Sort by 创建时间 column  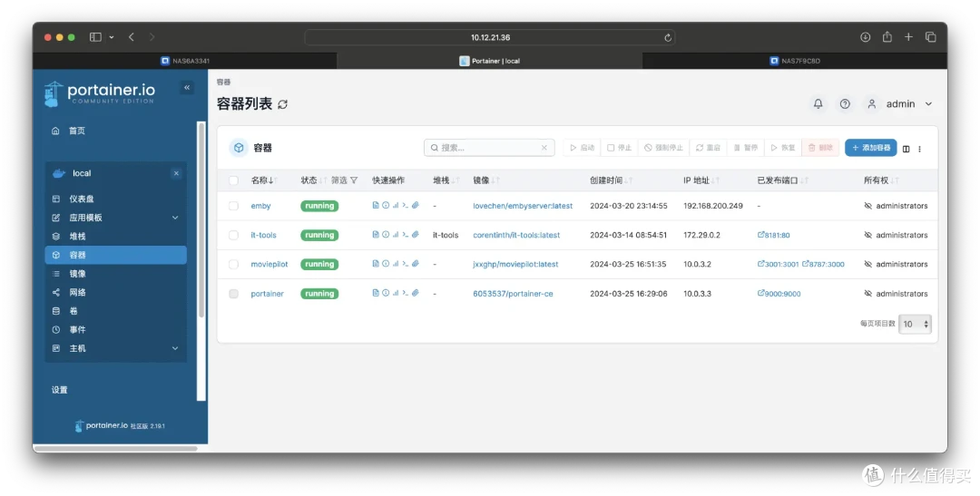click(612, 180)
